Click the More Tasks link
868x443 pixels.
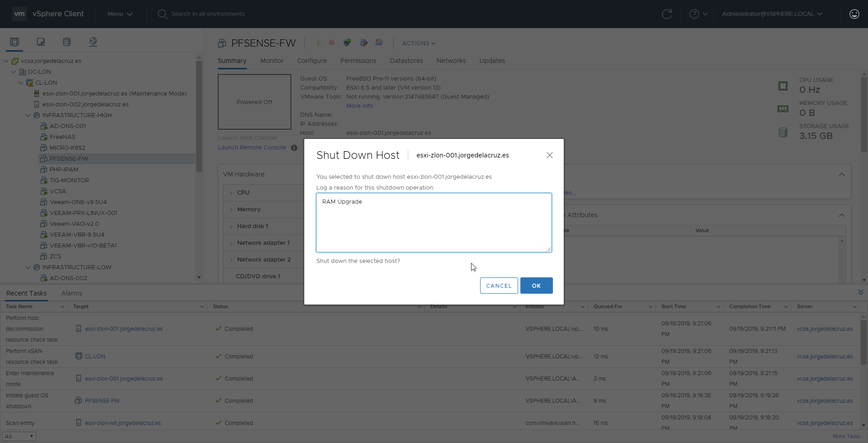pyautogui.click(x=846, y=436)
